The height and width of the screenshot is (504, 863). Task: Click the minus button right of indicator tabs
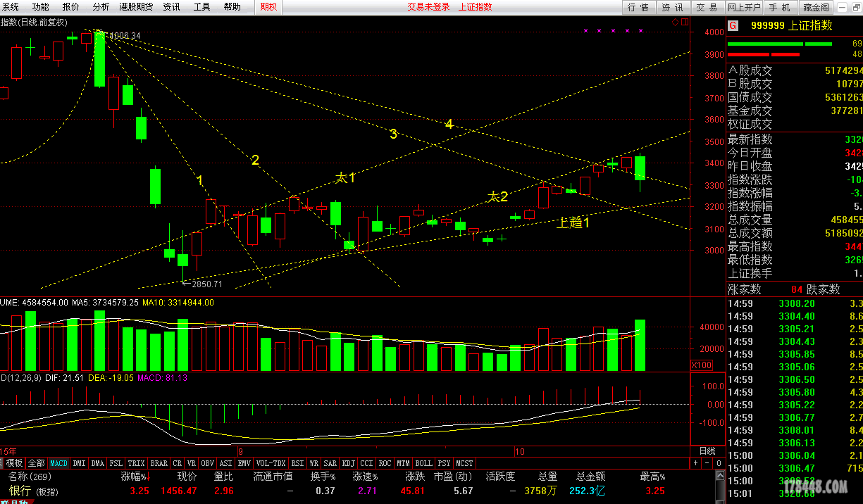click(707, 463)
